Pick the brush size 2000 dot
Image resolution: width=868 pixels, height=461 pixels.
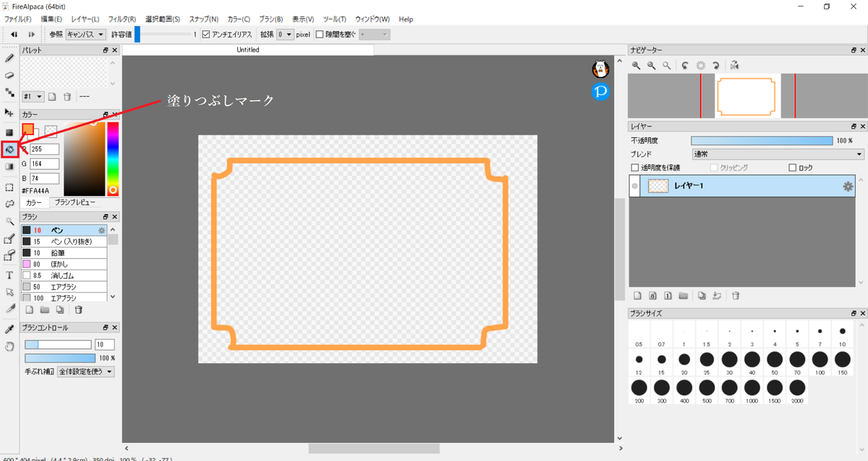796,387
